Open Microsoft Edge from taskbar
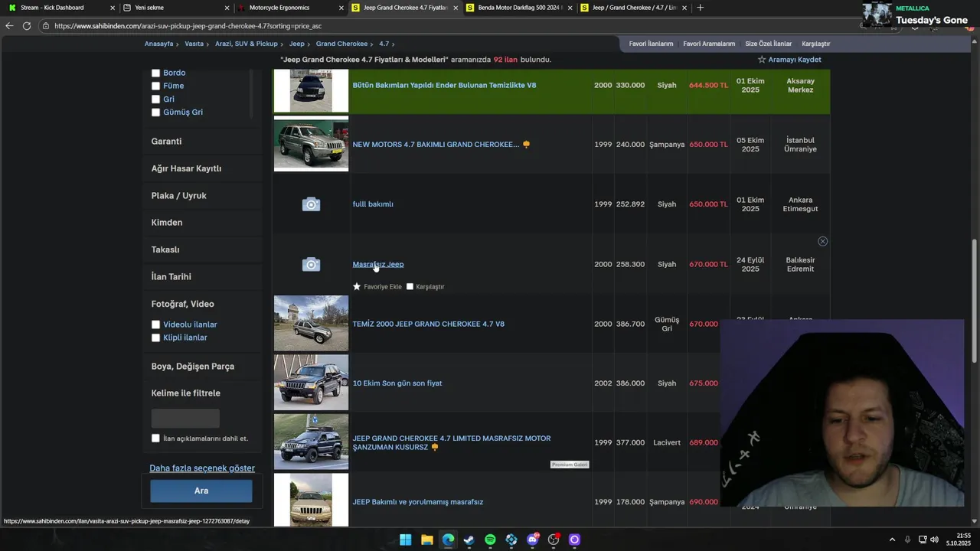The height and width of the screenshot is (551, 980). coord(448,540)
